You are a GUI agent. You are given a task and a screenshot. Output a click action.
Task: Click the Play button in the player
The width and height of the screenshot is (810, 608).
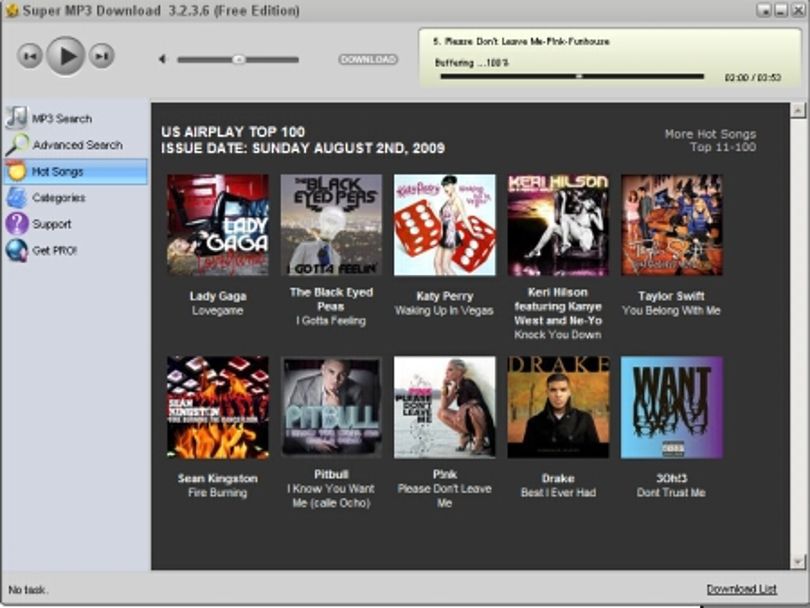(66, 56)
